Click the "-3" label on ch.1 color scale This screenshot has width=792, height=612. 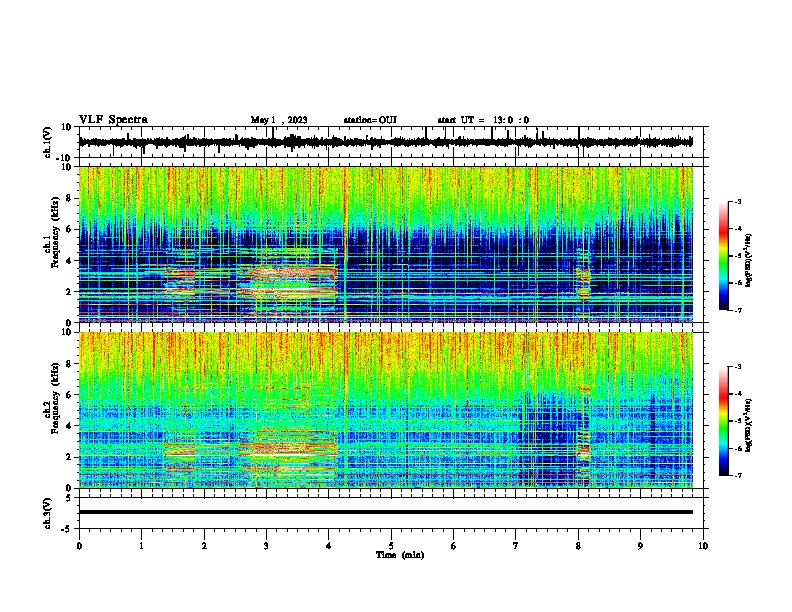point(737,202)
